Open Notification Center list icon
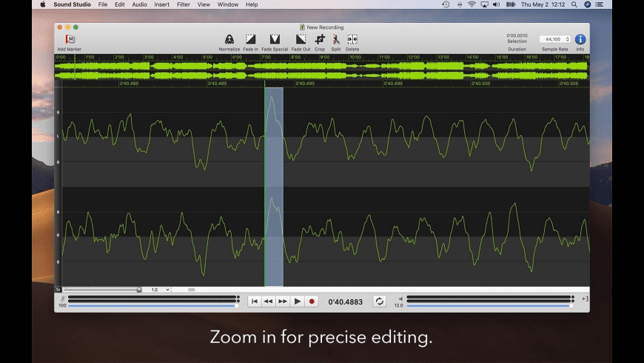644x363 pixels. (x=600, y=4)
